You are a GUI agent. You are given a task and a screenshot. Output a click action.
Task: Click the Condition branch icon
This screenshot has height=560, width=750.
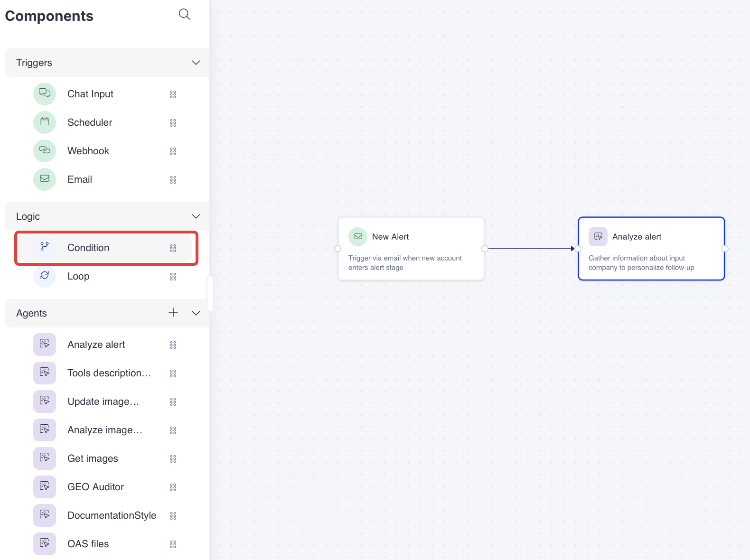45,247
